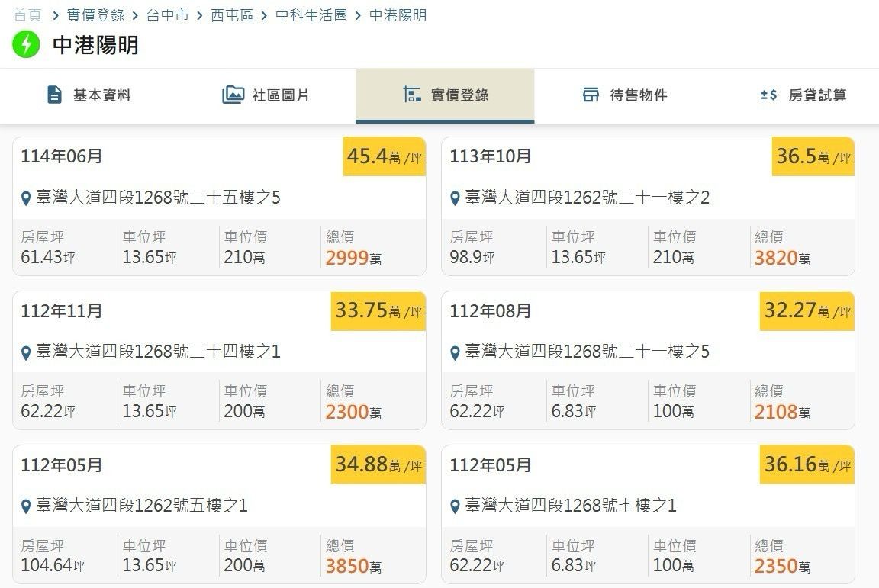879x588 pixels.
Task: Click the document icon beside 基本資料
Action: tap(54, 95)
